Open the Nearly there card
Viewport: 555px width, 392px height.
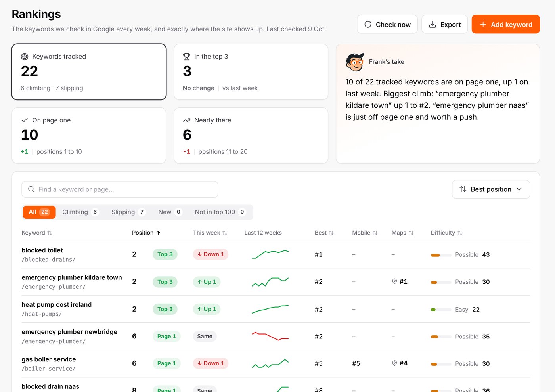251,136
